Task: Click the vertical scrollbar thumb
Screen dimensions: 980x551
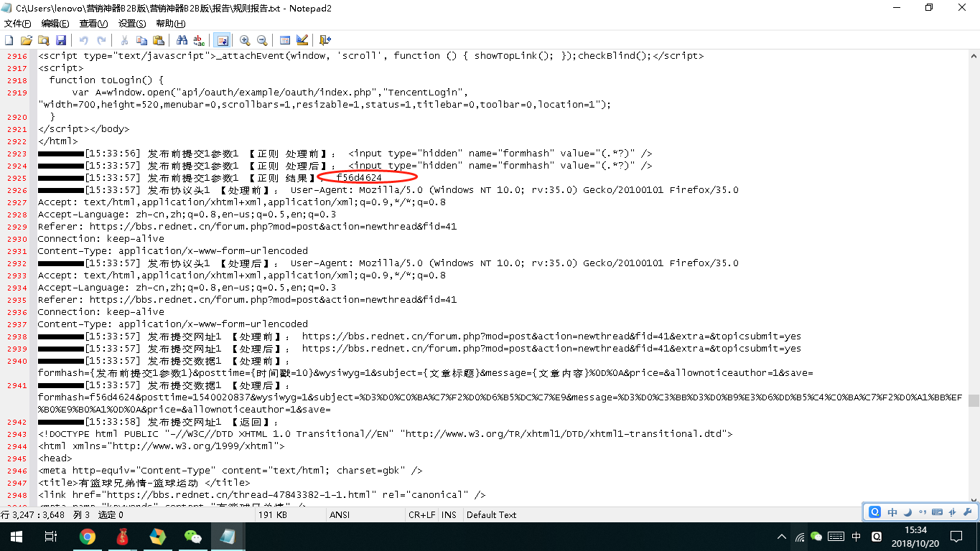Action: [974, 400]
